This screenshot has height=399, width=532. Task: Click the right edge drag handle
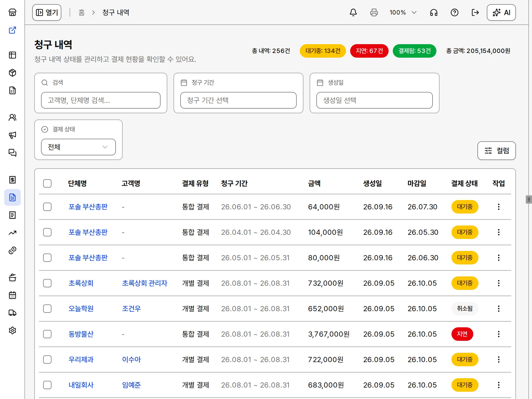(529, 199)
